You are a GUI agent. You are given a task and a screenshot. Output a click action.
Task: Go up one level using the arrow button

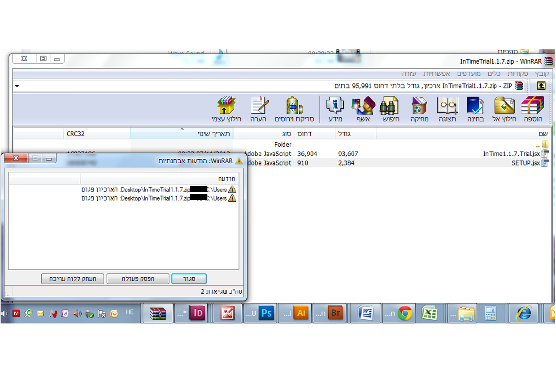[x=542, y=86]
